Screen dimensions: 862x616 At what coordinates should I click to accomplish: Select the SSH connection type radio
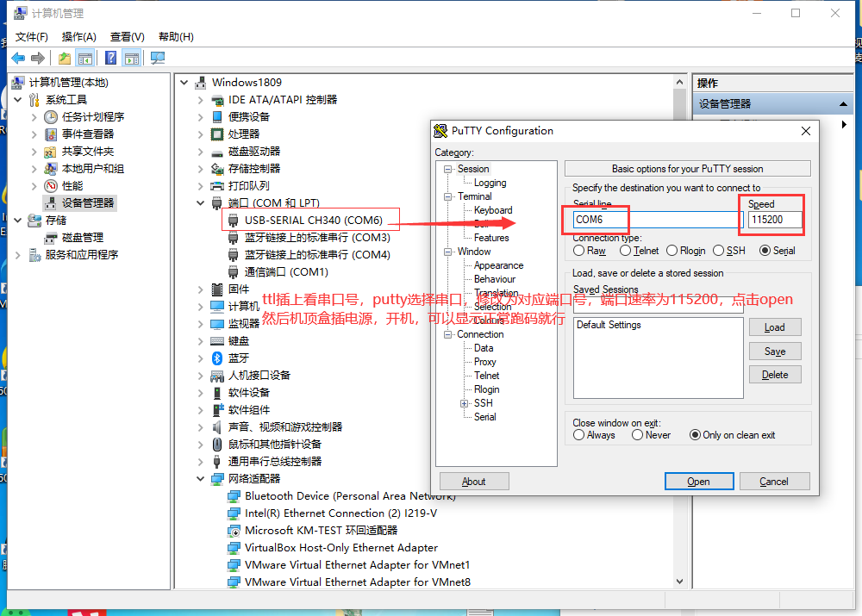point(719,251)
